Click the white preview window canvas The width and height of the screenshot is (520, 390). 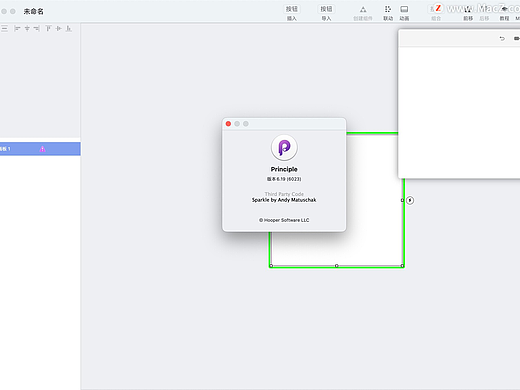[x=459, y=112]
